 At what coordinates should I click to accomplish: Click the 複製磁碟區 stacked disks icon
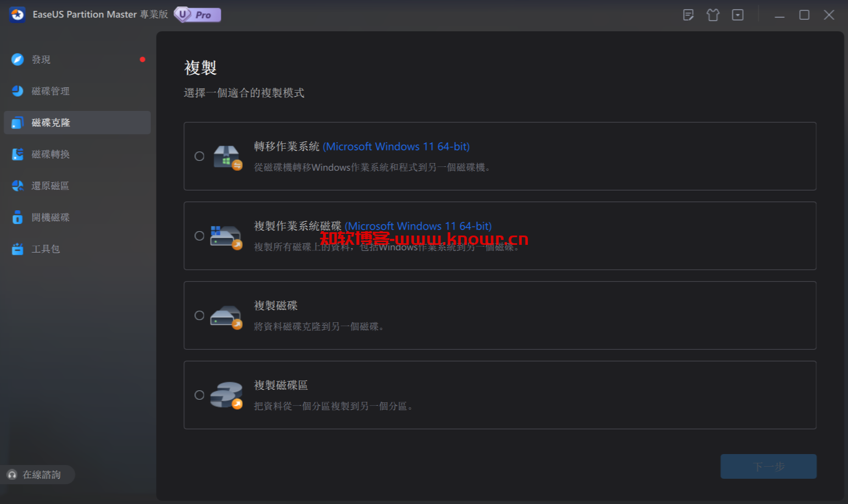(226, 395)
